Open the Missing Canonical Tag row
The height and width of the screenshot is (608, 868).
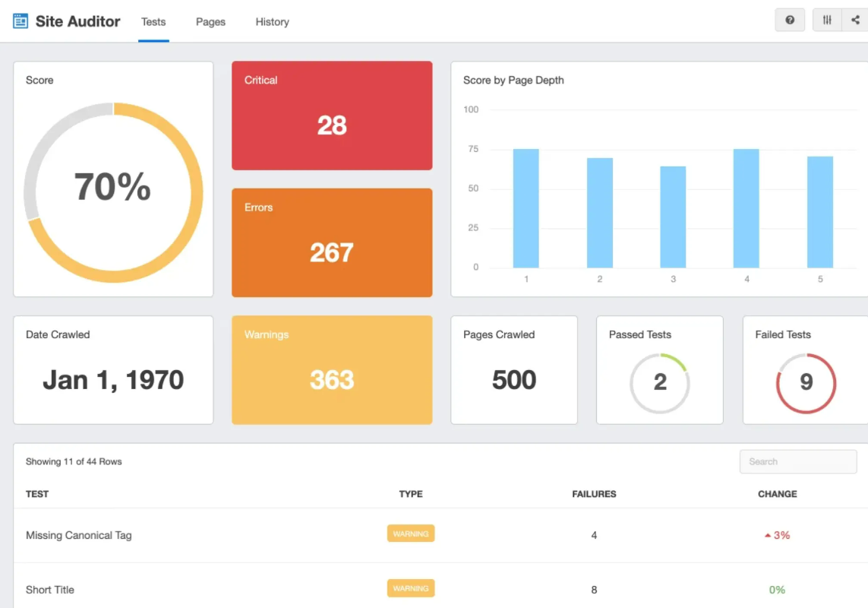pyautogui.click(x=440, y=535)
